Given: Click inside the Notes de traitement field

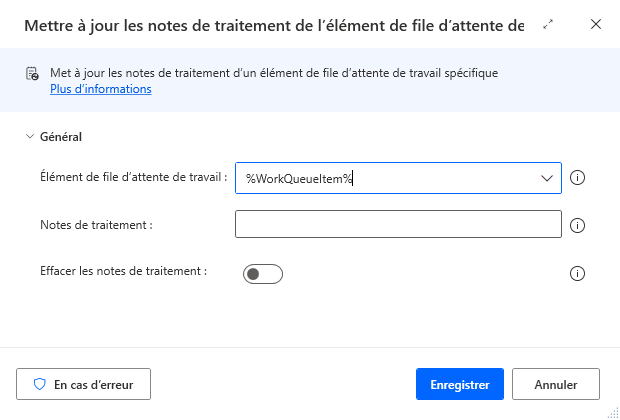Looking at the screenshot, I should [398, 224].
